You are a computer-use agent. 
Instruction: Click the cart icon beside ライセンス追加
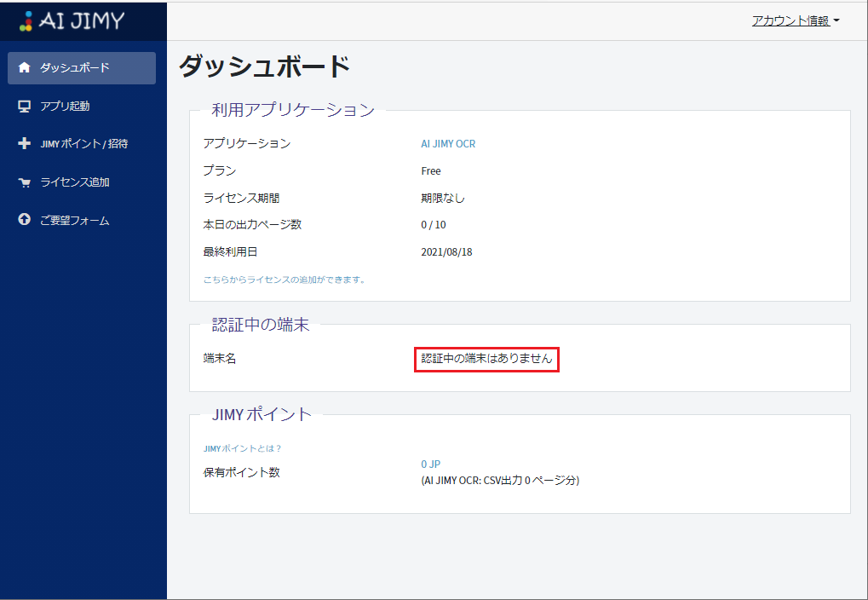(x=25, y=182)
